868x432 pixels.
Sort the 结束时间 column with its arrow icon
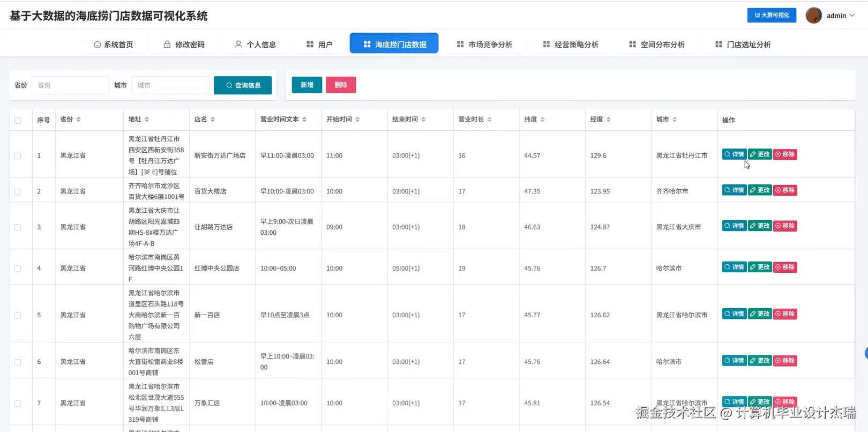click(x=423, y=120)
